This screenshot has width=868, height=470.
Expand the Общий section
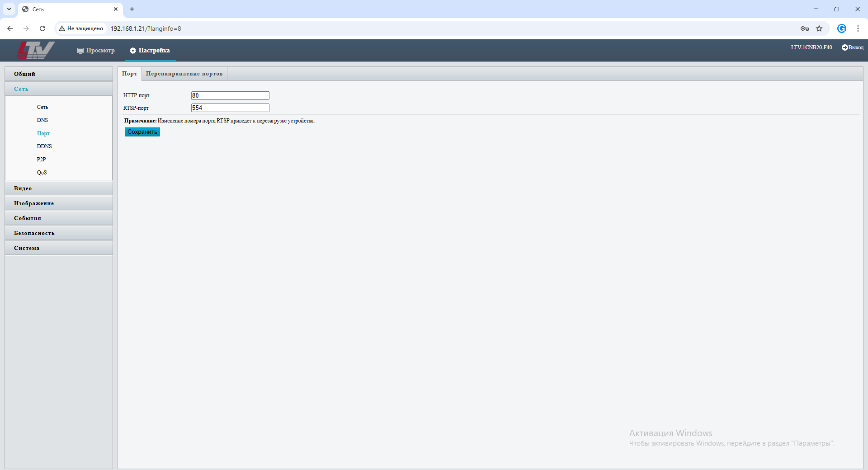tap(59, 74)
